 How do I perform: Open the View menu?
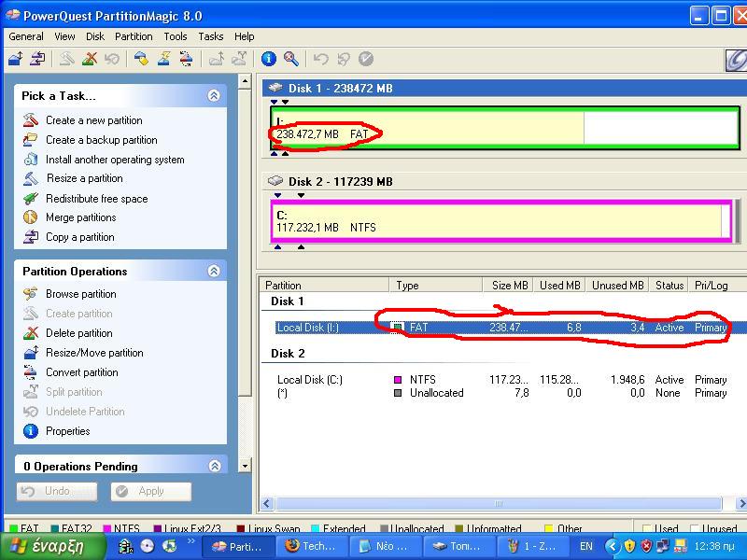(x=64, y=36)
